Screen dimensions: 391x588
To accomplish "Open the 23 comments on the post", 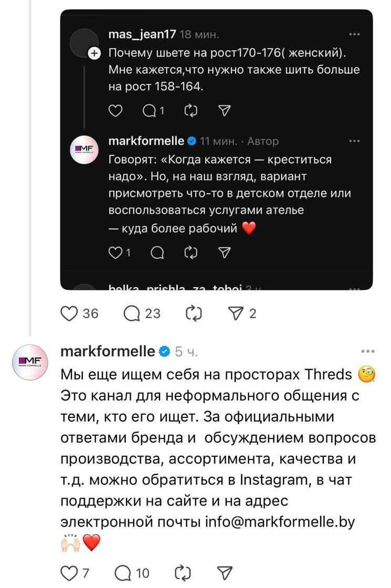I will [131, 314].
